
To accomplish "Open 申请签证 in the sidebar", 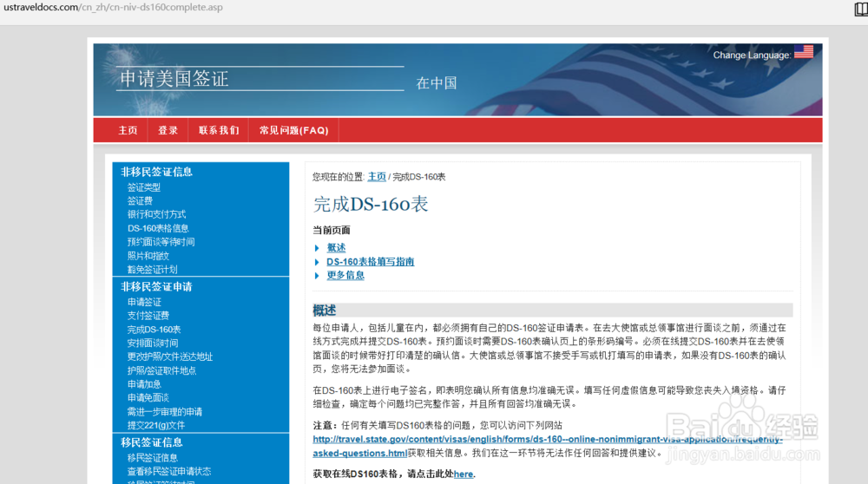I will point(144,302).
